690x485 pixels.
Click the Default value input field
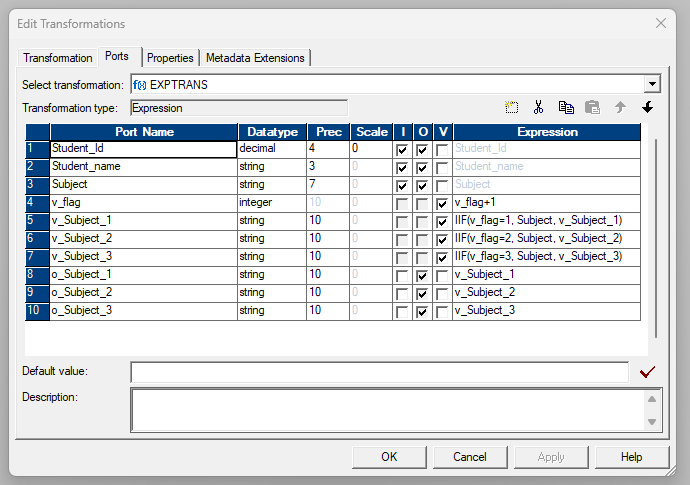coord(382,372)
